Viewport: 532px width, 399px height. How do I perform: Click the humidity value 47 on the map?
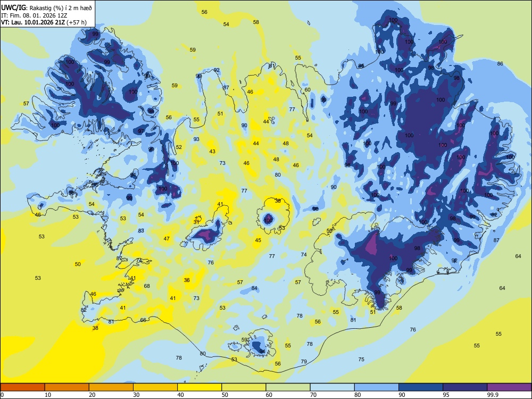[167, 238]
